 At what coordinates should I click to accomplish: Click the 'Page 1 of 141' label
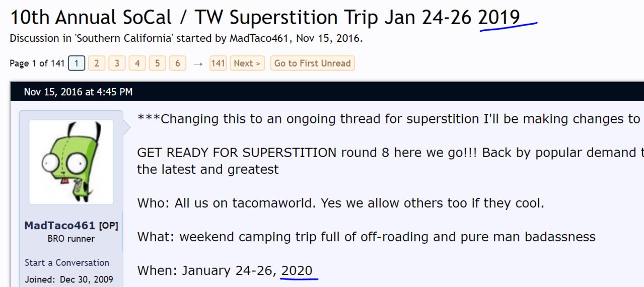coord(37,63)
